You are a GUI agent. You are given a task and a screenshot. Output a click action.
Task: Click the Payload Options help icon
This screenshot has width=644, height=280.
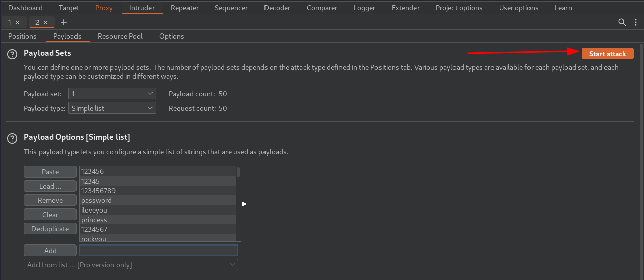[12, 138]
